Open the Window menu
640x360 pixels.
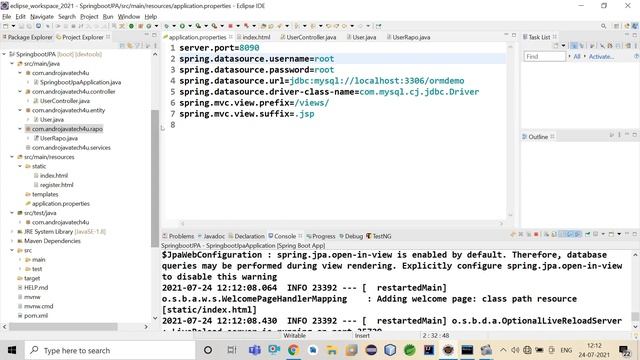click(129, 16)
